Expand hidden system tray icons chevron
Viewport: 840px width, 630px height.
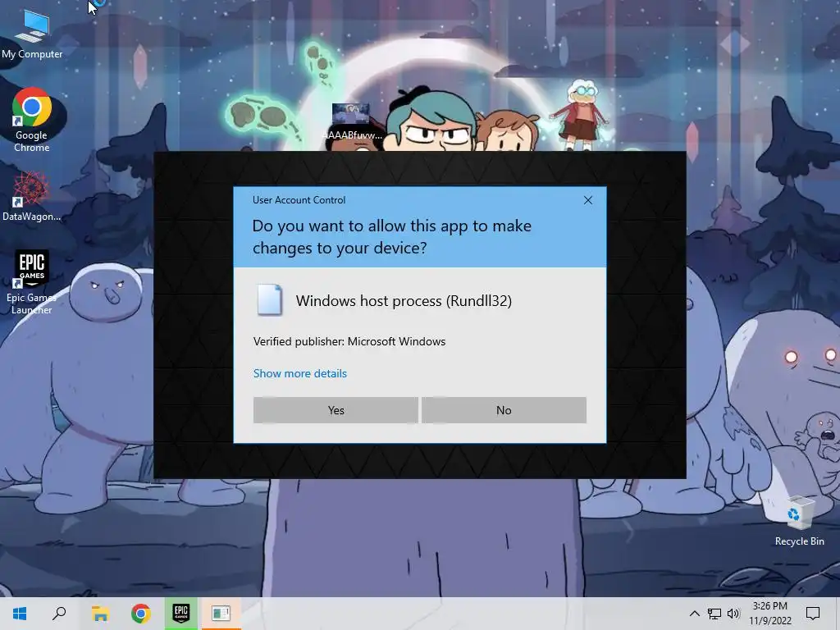pyautogui.click(x=694, y=614)
